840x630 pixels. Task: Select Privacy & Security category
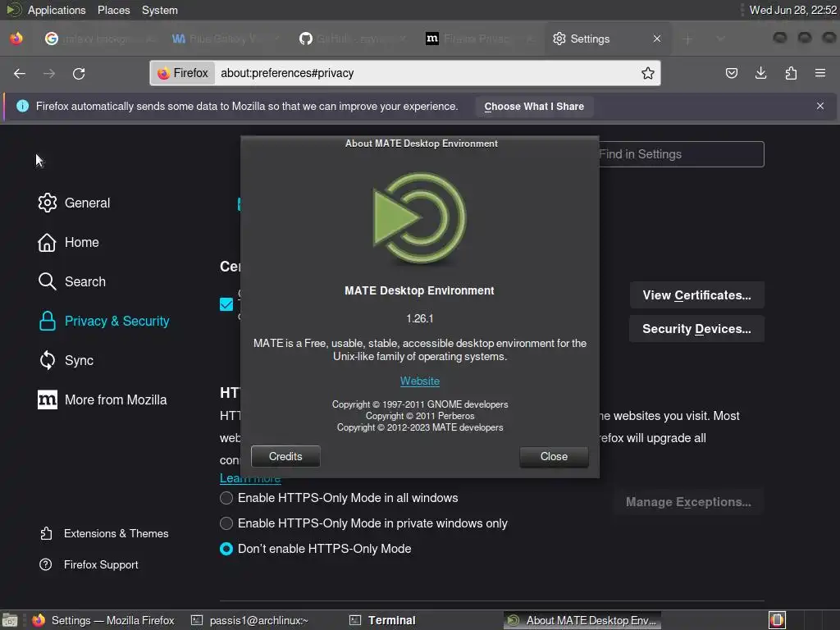[104, 321]
